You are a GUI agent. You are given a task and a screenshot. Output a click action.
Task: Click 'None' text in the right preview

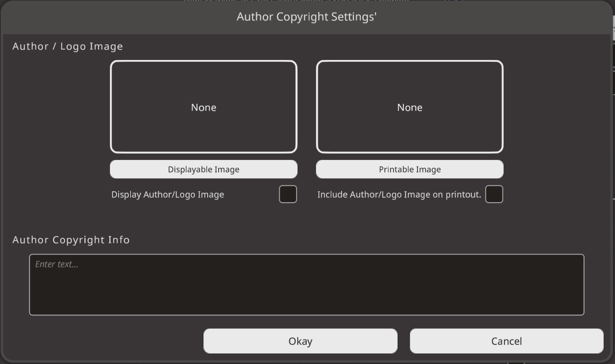click(409, 107)
